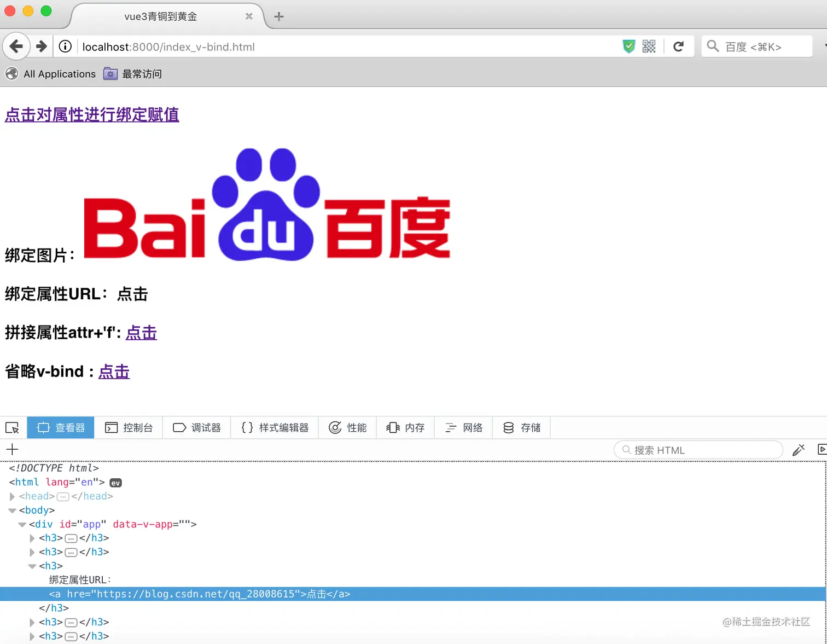
Task: Switch to the 网络 Network tab
Action: (x=463, y=427)
